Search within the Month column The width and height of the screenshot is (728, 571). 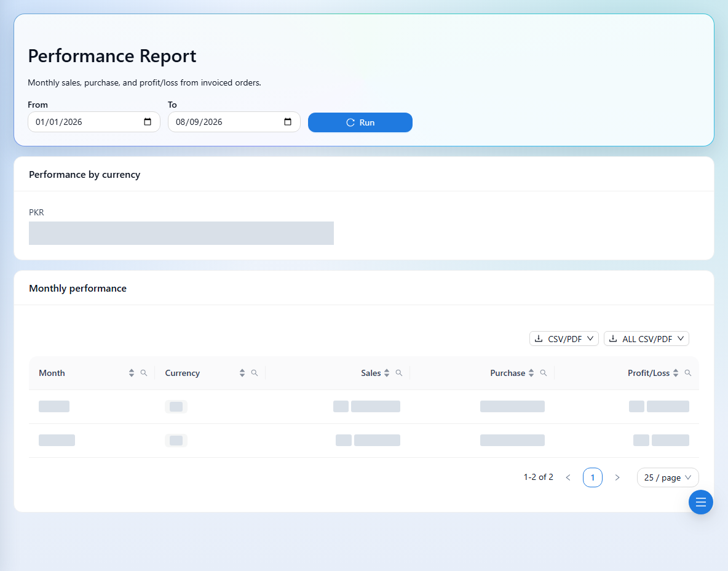coord(144,373)
